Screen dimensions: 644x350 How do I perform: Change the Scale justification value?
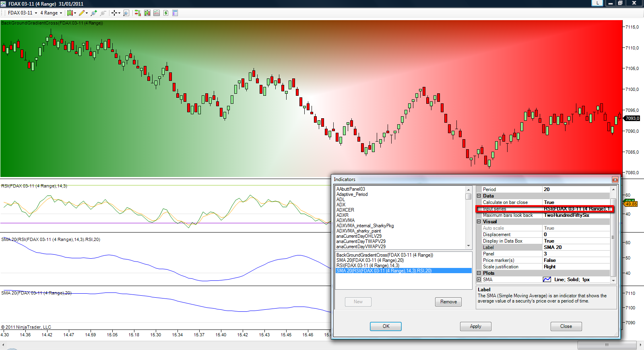tap(576, 267)
